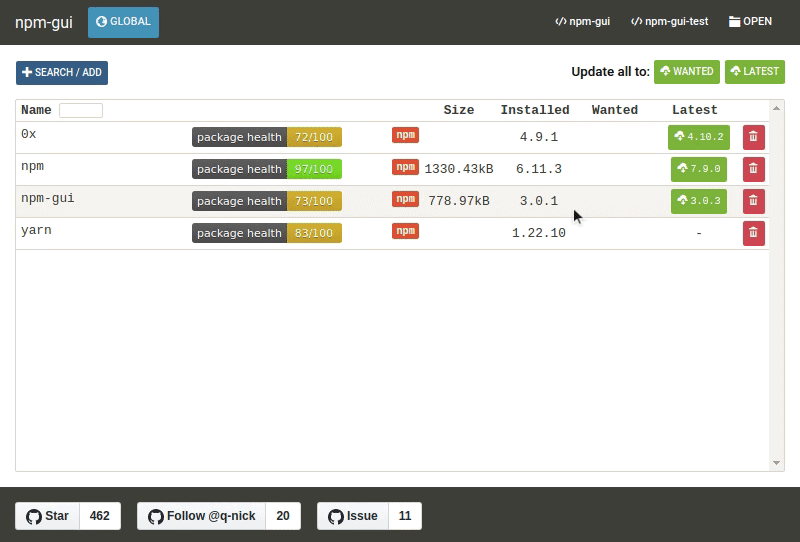Open the 20 followers count

[283, 516]
